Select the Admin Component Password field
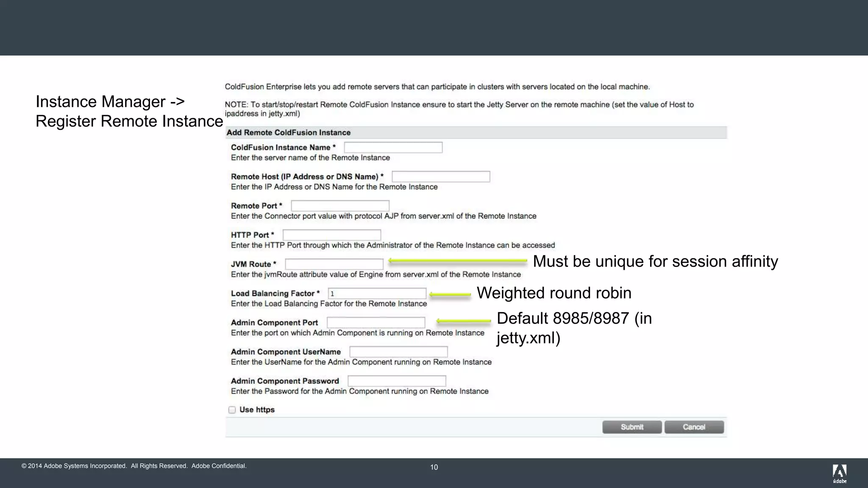Viewport: 868px width, 488px height. coord(397,381)
